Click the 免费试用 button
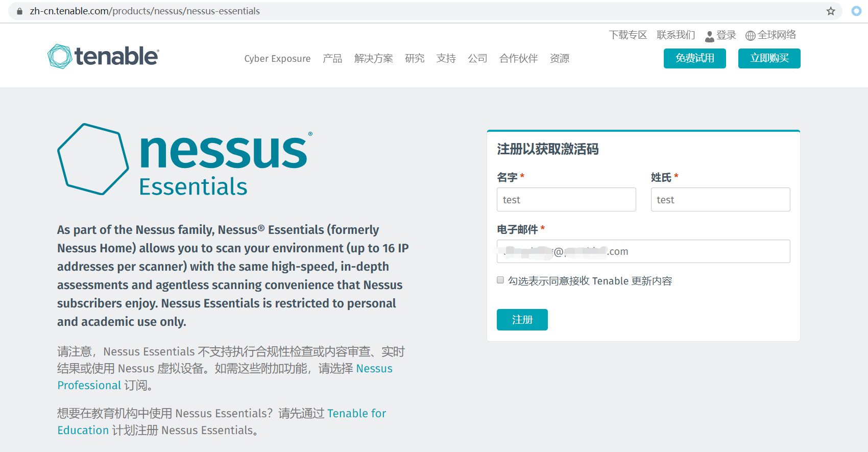 [x=695, y=58]
